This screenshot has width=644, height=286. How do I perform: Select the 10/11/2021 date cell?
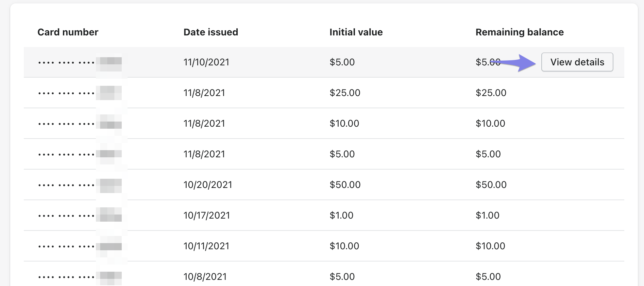(x=206, y=246)
